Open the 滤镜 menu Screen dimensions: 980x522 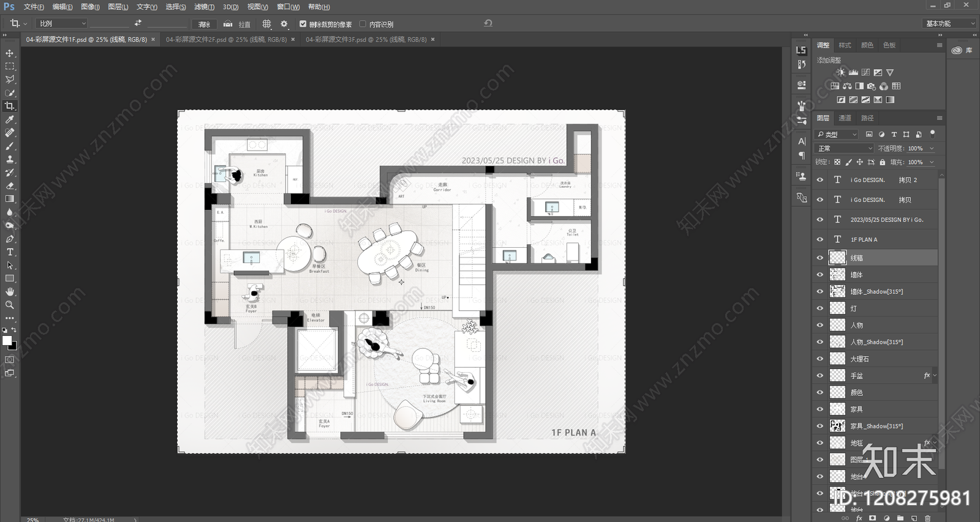(204, 7)
